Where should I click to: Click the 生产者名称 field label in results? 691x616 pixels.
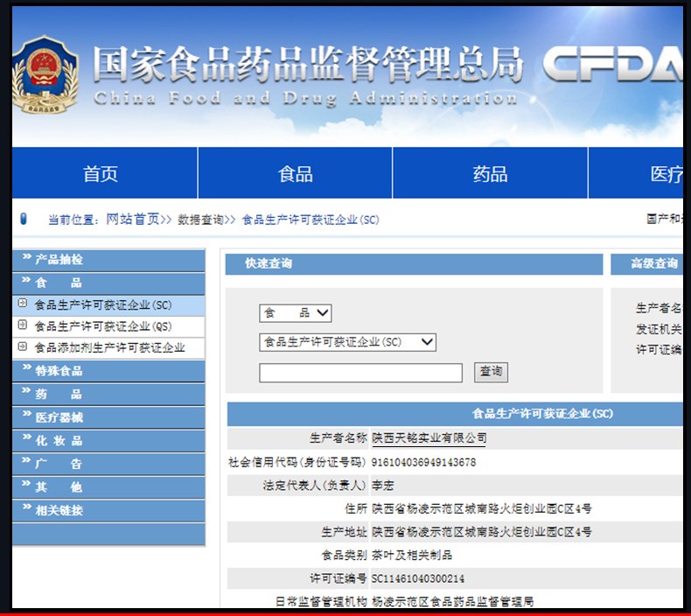338,438
